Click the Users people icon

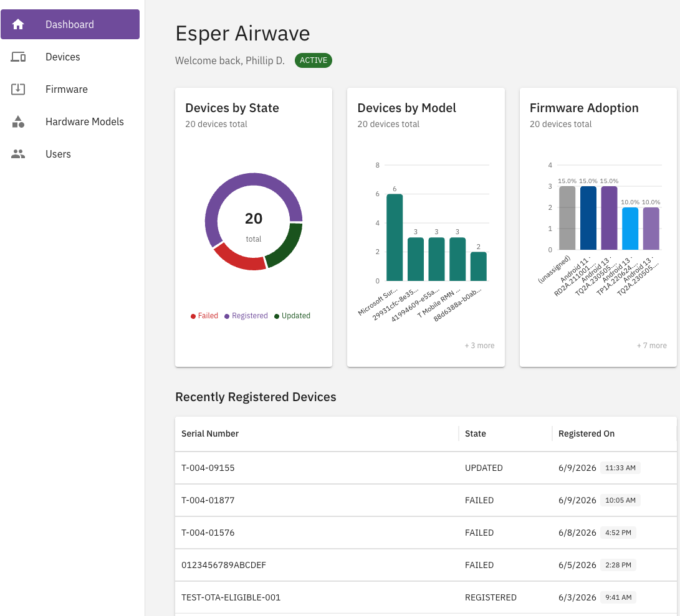tap(18, 154)
